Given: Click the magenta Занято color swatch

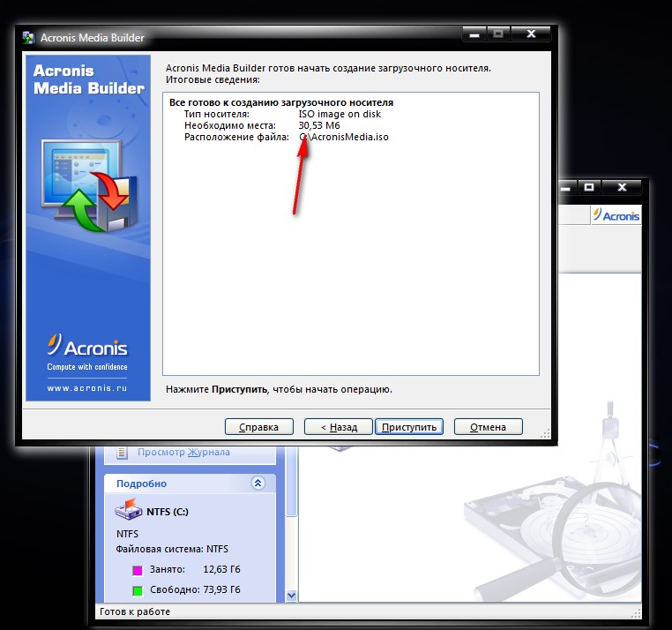Looking at the screenshot, I should pos(138,568).
